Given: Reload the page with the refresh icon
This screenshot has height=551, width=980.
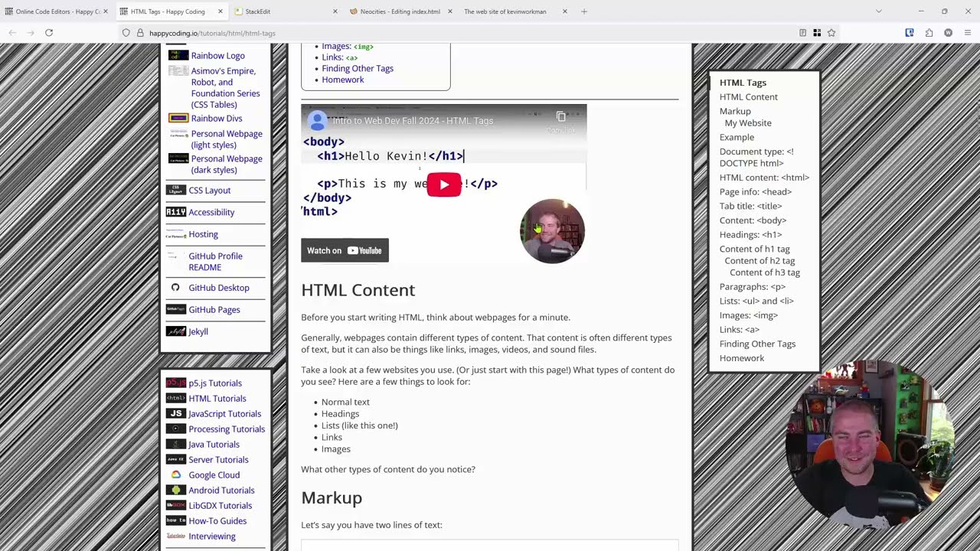Looking at the screenshot, I should point(49,33).
